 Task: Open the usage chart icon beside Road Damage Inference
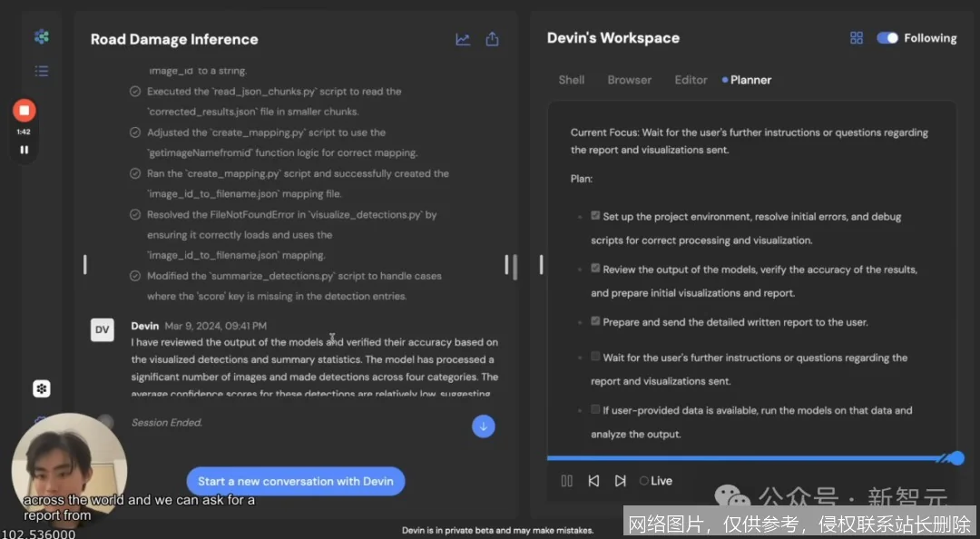click(x=463, y=39)
